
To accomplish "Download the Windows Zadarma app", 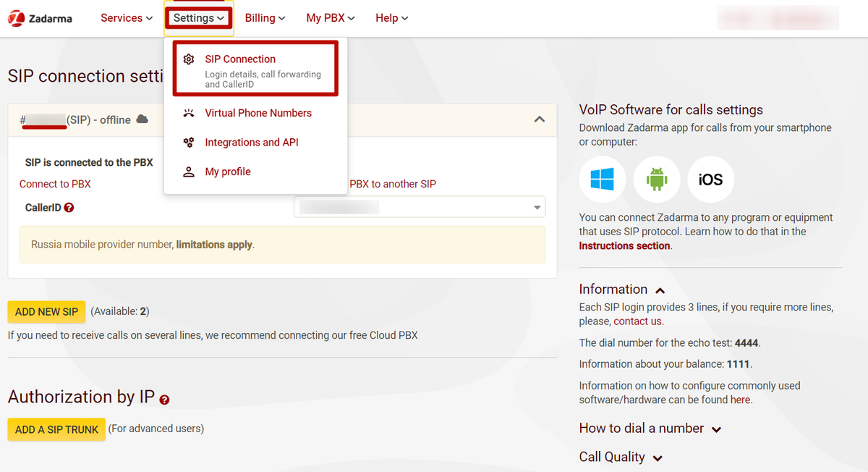I will pos(602,179).
